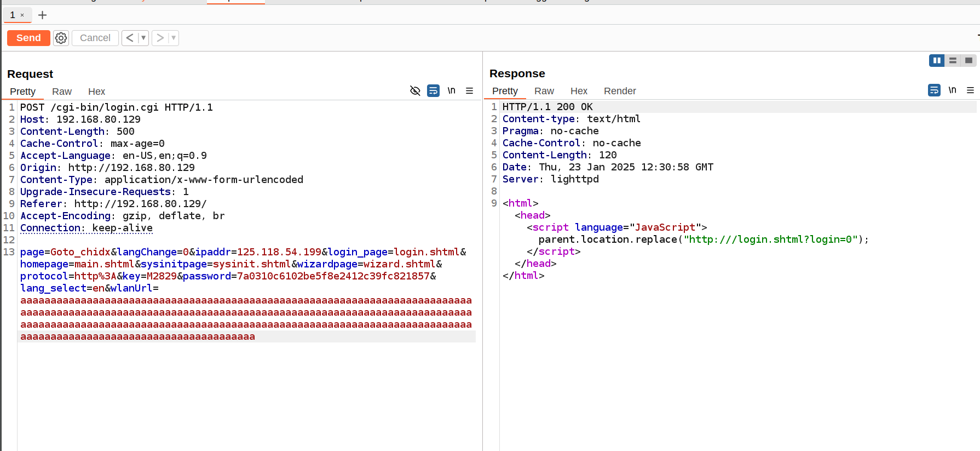Toggle non-printable \n chars in Request panel

coord(451,90)
